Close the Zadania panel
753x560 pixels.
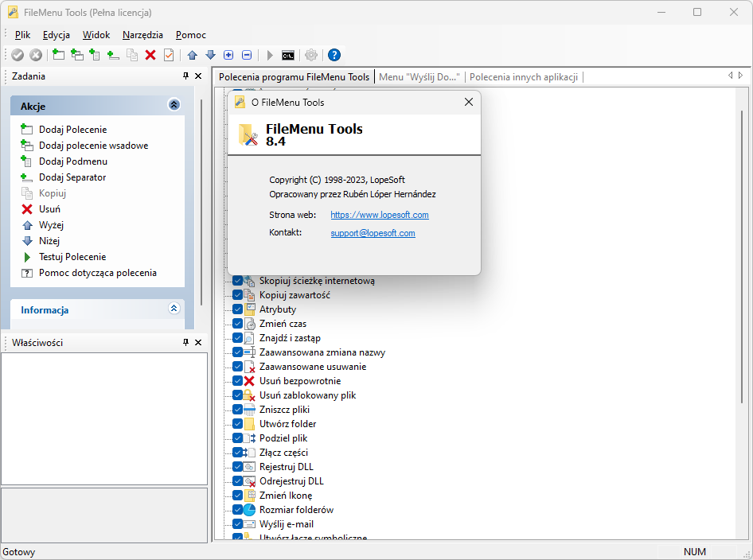pyautogui.click(x=198, y=76)
